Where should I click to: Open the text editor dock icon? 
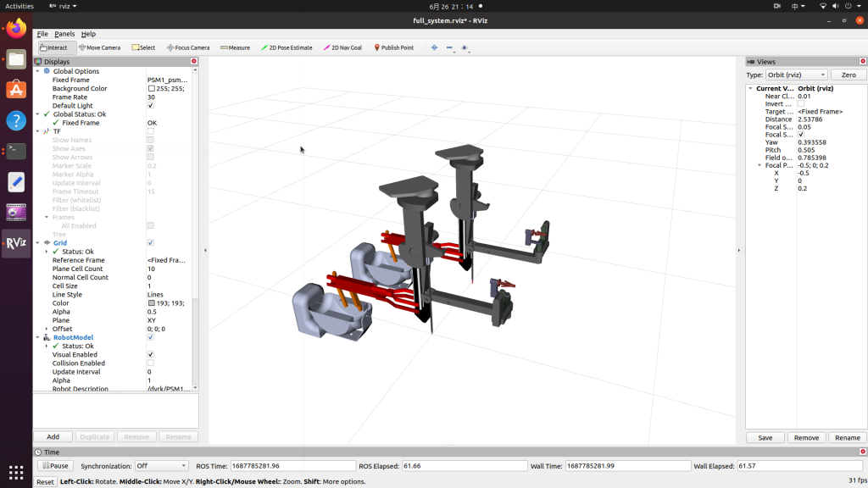coord(16,181)
